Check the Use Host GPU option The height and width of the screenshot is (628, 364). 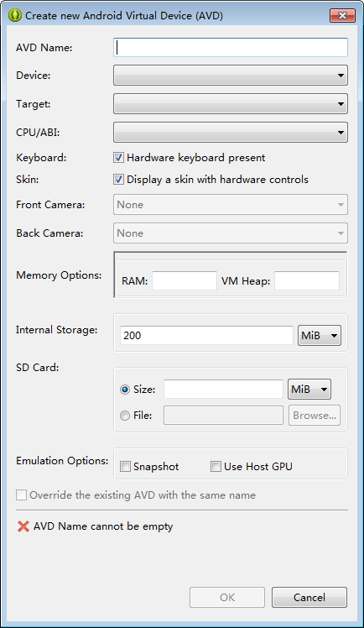(x=216, y=467)
